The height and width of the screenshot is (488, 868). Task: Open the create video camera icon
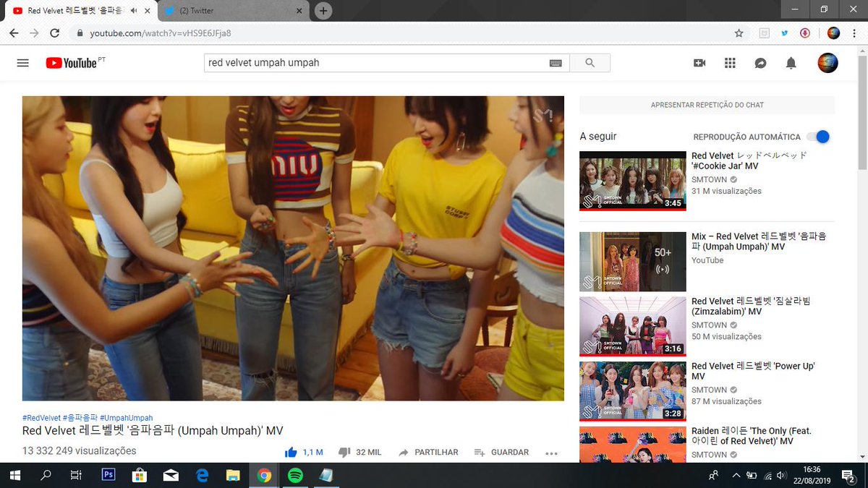[x=699, y=63]
